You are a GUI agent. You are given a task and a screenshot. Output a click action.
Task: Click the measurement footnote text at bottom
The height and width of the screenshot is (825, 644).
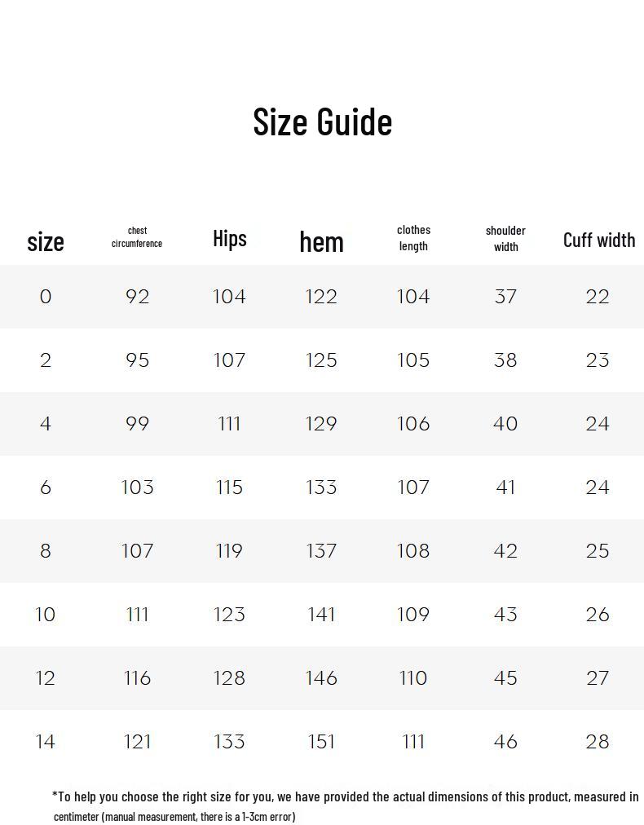click(x=345, y=805)
